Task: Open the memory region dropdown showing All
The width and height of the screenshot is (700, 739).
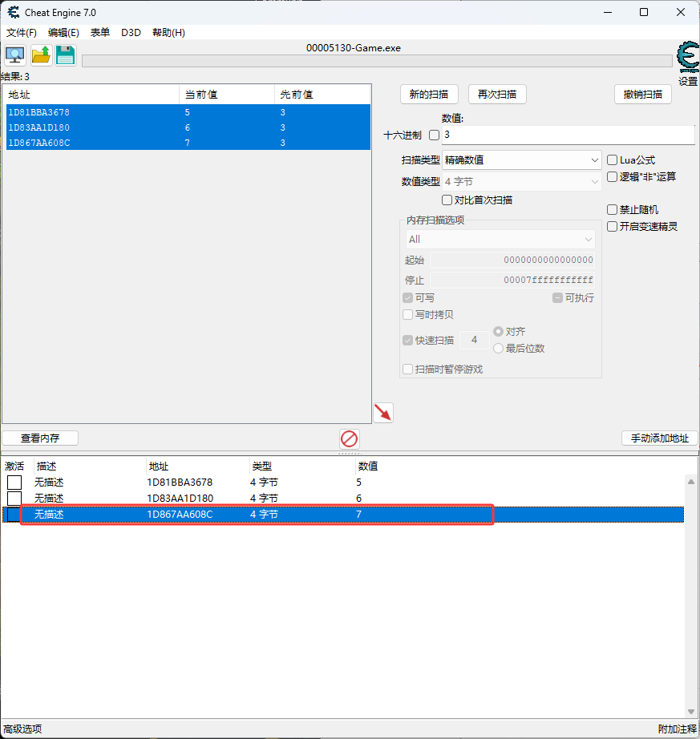Action: (x=500, y=240)
